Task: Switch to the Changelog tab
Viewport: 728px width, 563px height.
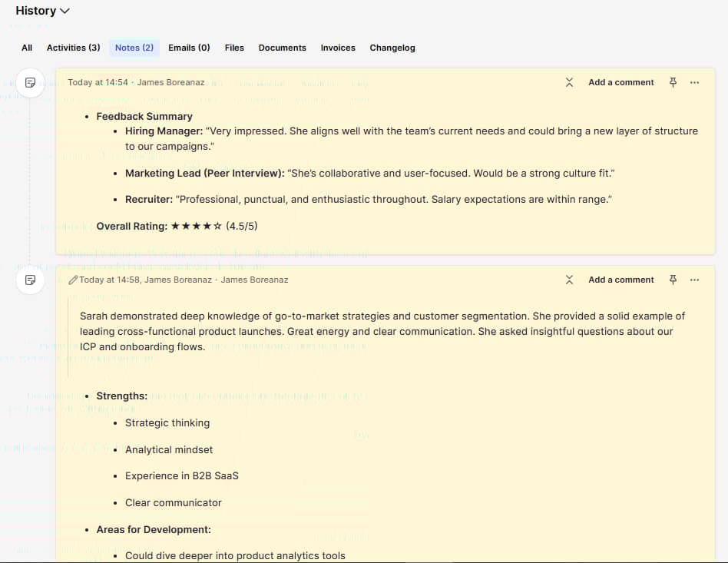Action: point(392,48)
